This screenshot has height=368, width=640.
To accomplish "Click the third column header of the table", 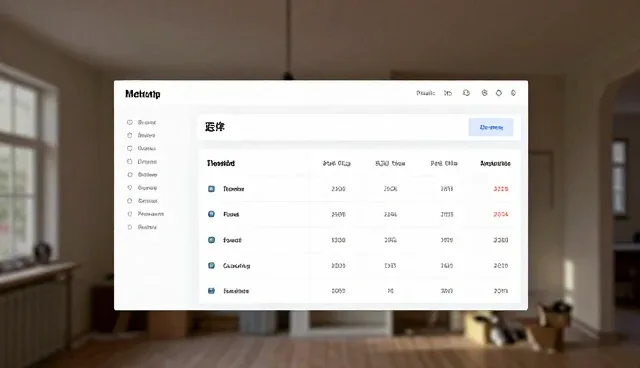I will pyautogui.click(x=390, y=163).
